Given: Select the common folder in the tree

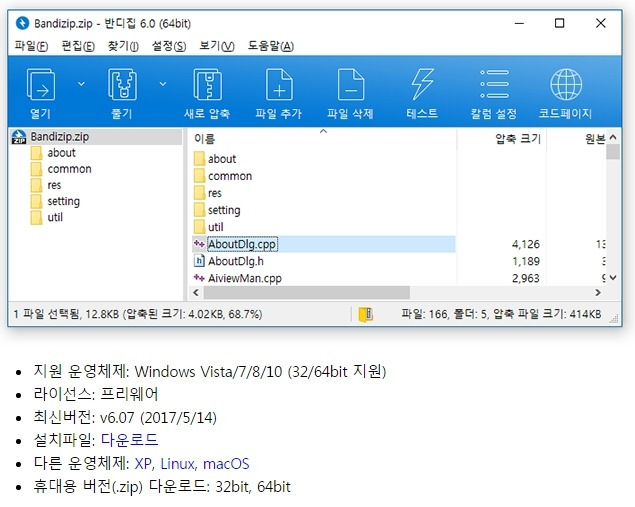Looking at the screenshot, I should click(x=69, y=169).
